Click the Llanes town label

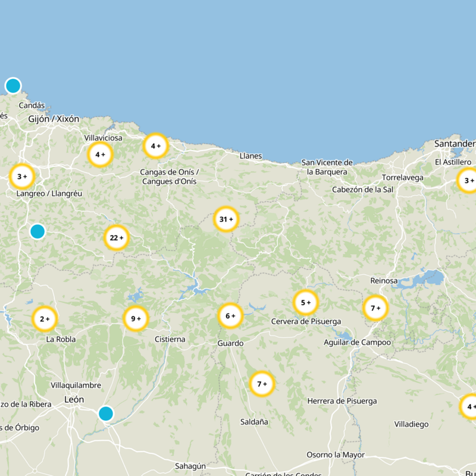pyautogui.click(x=250, y=156)
